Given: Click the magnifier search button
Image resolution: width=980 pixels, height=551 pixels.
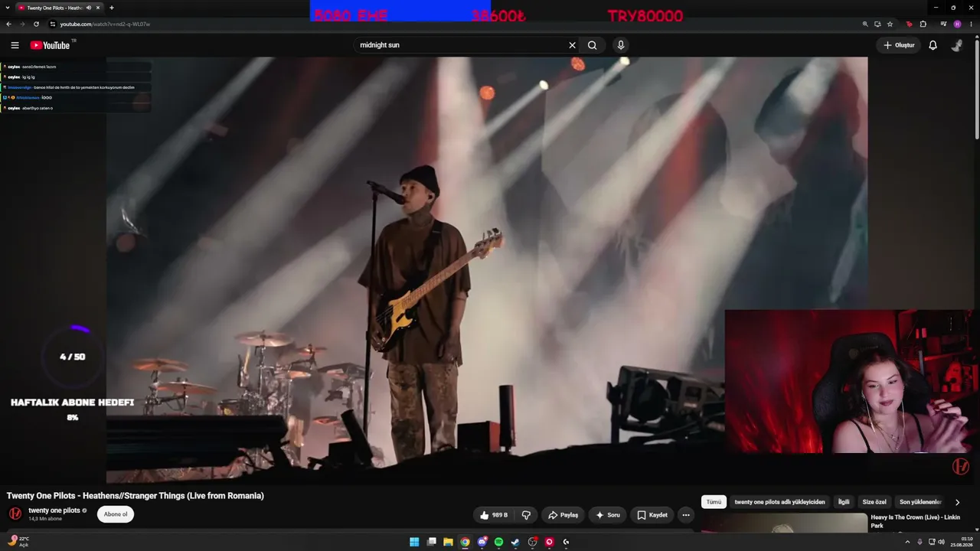Looking at the screenshot, I should pos(592,45).
